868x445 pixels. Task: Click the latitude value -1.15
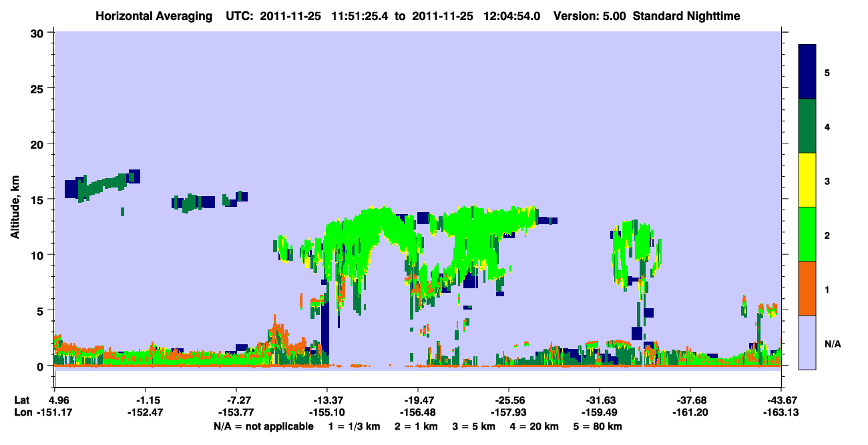(146, 400)
